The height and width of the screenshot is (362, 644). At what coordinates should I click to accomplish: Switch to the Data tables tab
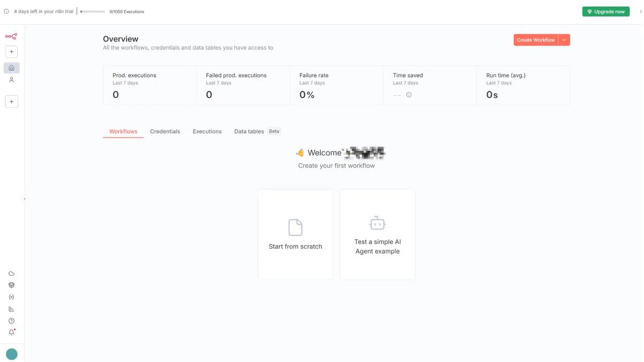(x=249, y=131)
